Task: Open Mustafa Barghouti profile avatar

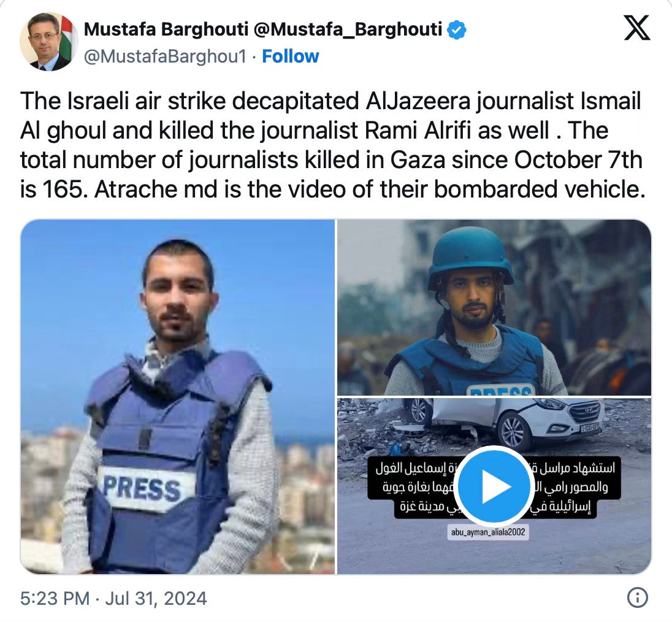Action: pyautogui.click(x=49, y=42)
